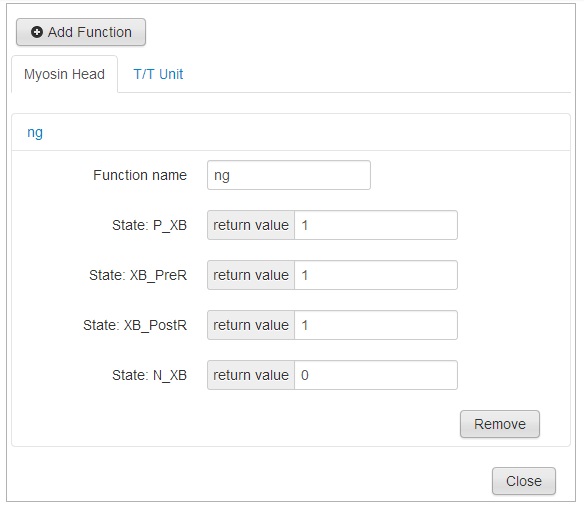Open the T/T Unit tab
This screenshot has width=584, height=515.
[x=158, y=74]
